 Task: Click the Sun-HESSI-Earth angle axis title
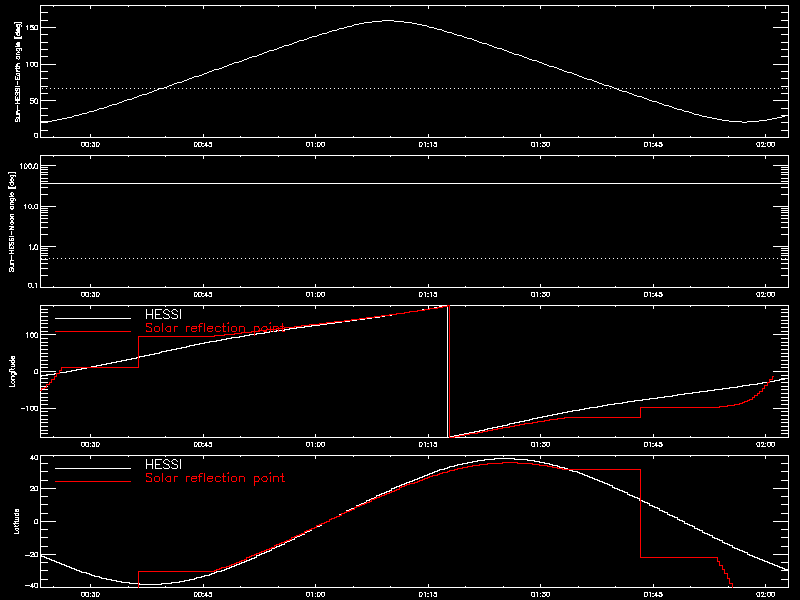point(17,71)
